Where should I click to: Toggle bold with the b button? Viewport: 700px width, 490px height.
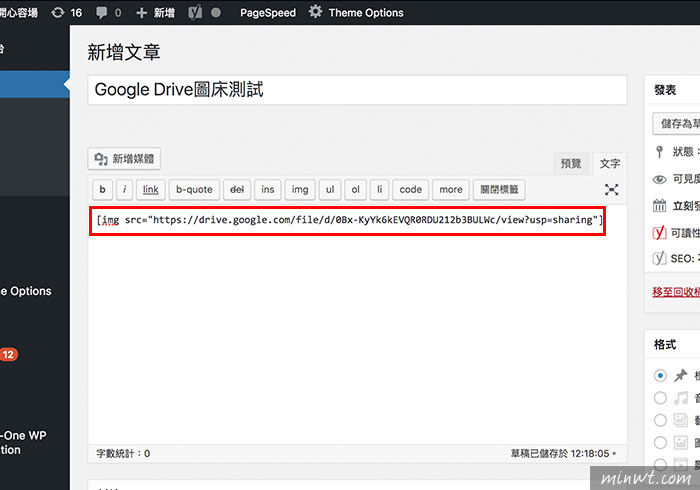102,189
